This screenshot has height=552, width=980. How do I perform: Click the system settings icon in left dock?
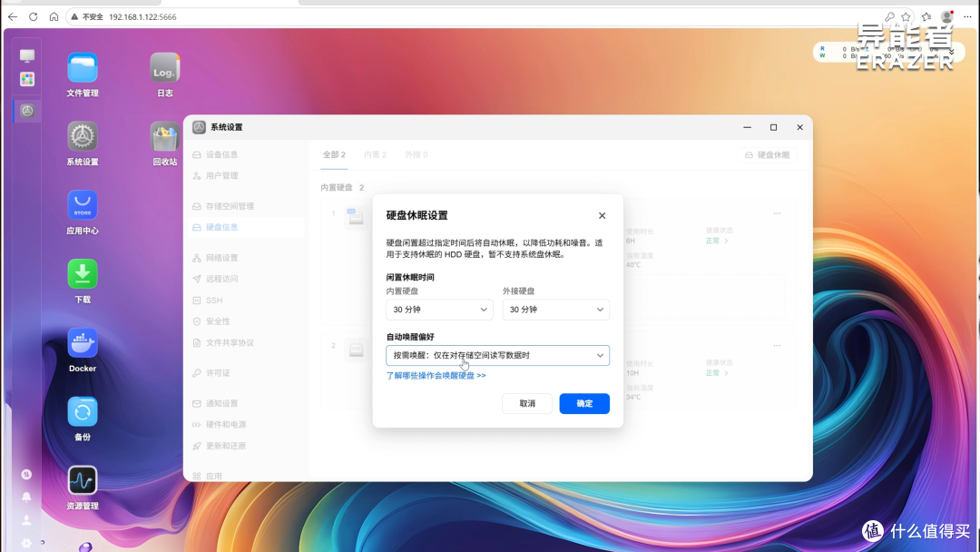[x=27, y=112]
